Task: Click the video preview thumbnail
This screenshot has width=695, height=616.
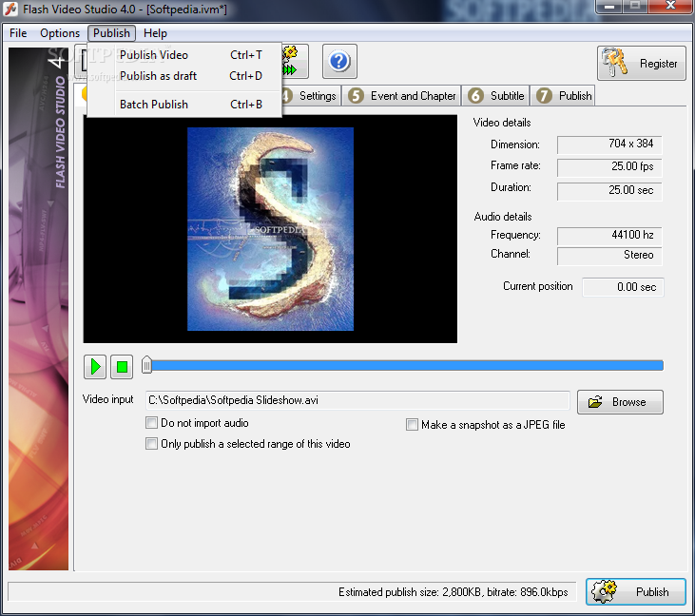Action: tap(270, 229)
